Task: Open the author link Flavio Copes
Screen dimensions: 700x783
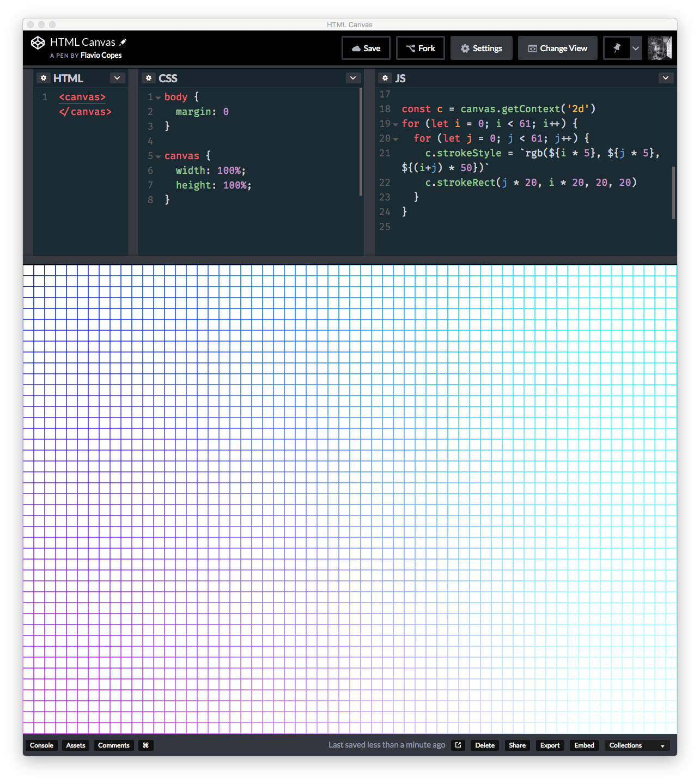Action: tap(101, 56)
